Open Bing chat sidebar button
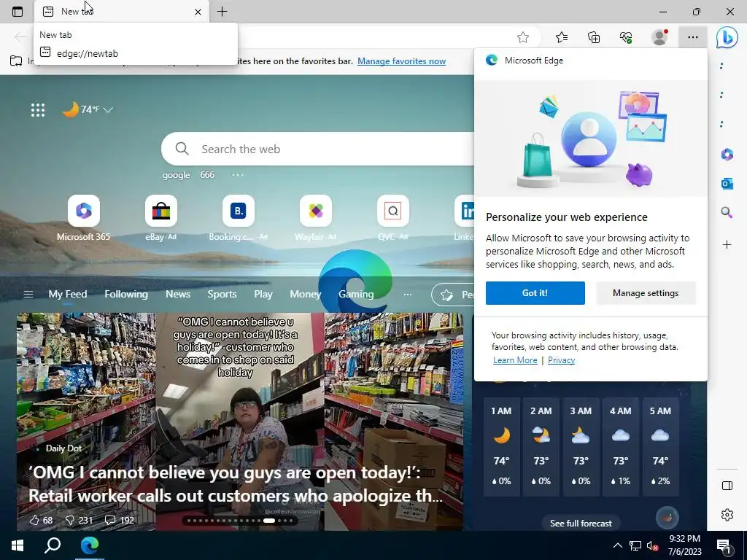 tap(727, 37)
